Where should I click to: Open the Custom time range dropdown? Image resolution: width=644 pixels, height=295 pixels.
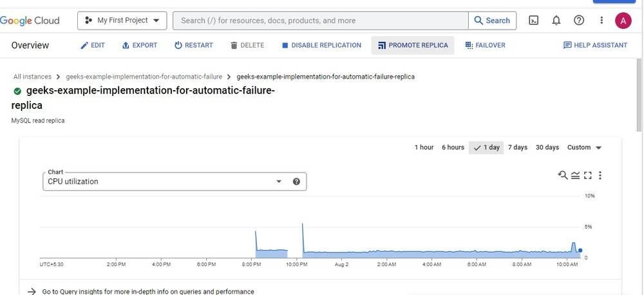pos(584,147)
